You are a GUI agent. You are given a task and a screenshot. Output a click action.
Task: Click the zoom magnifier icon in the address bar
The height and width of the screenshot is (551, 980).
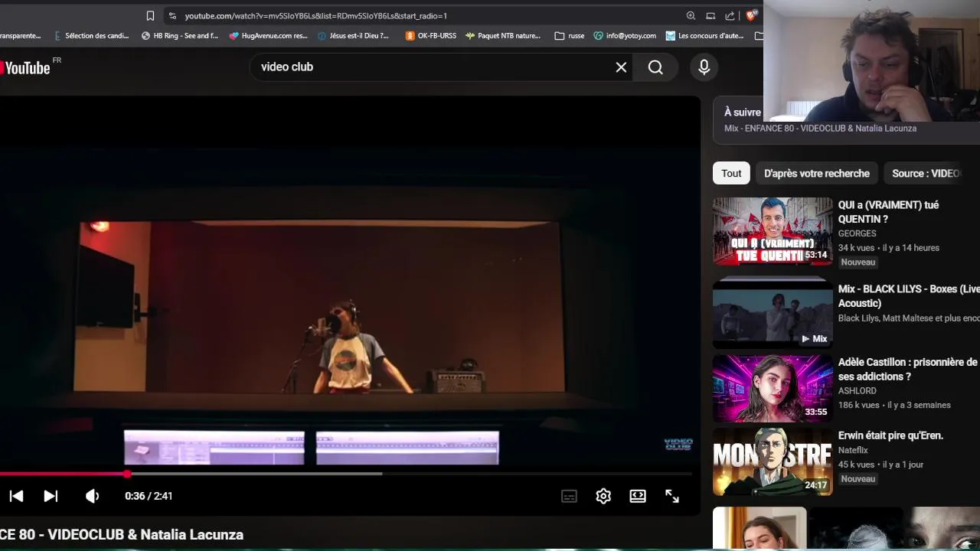coord(691,15)
